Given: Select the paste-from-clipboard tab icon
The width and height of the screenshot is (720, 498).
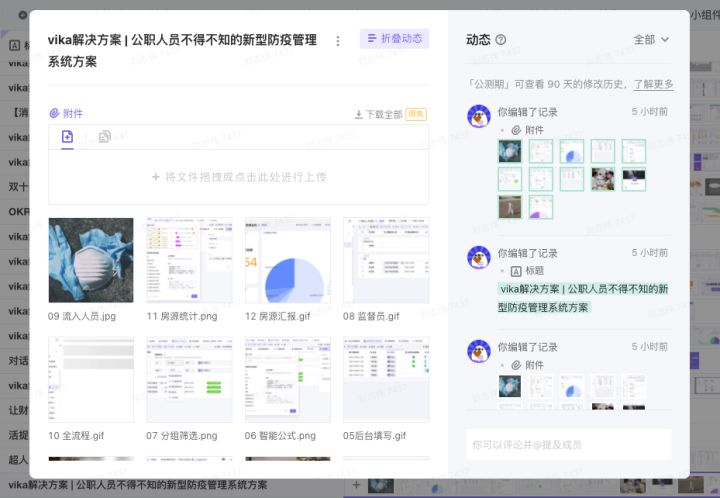Looking at the screenshot, I should (105, 137).
